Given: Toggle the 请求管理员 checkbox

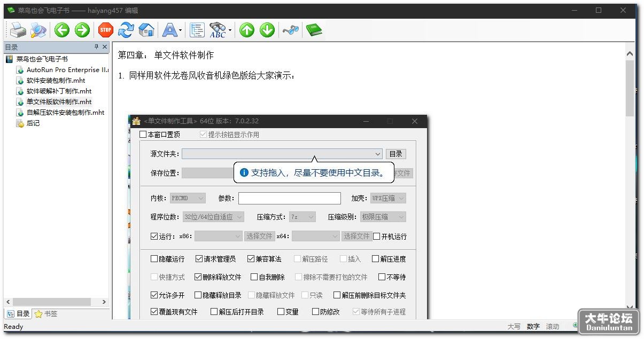Looking at the screenshot, I should pos(199,259).
